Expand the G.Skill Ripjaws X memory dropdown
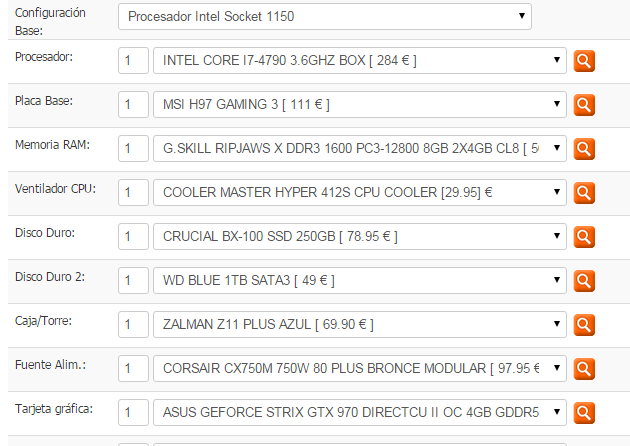The image size is (630, 446). pos(360,149)
